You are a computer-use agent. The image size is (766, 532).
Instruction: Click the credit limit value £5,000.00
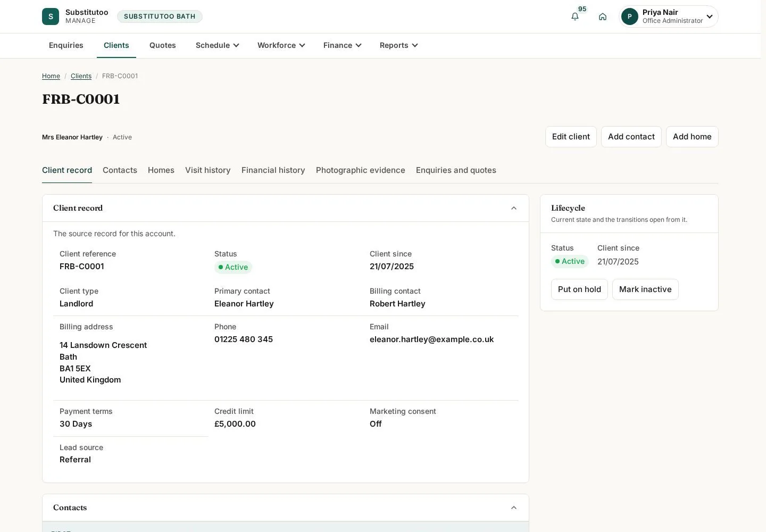click(235, 424)
